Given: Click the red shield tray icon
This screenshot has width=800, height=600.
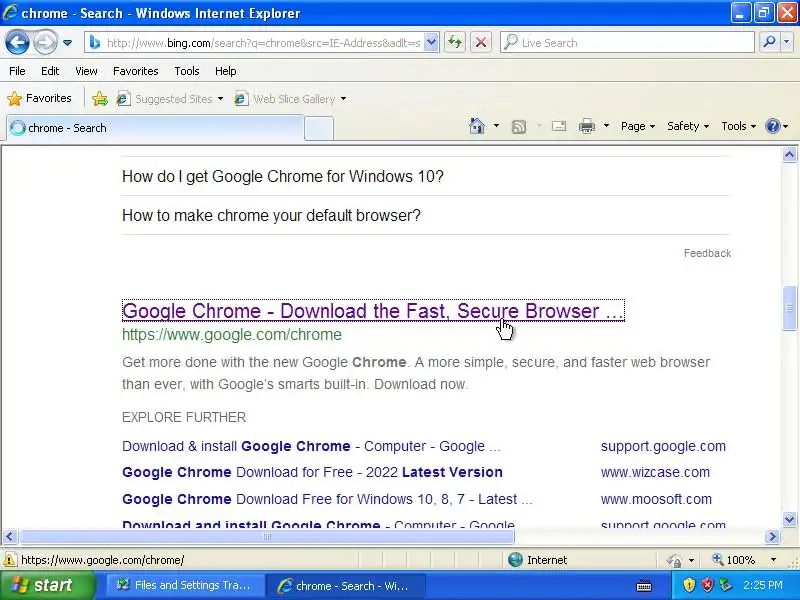Looking at the screenshot, I should [x=707, y=585].
